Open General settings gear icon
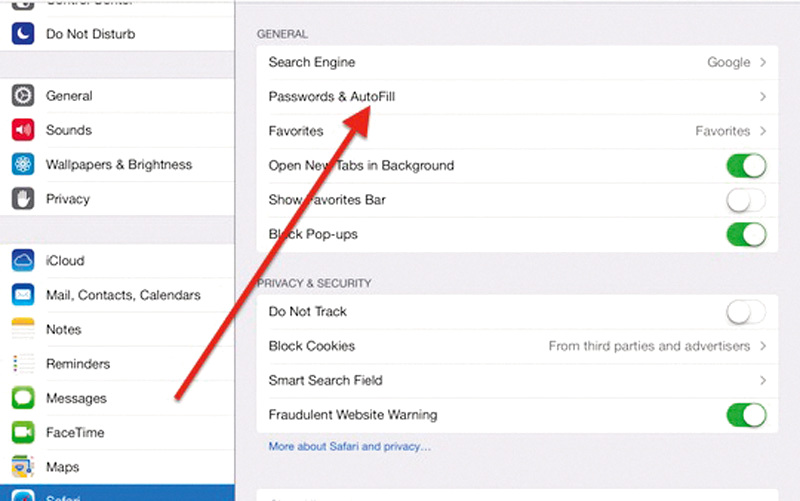Image resolution: width=800 pixels, height=501 pixels. point(23,96)
